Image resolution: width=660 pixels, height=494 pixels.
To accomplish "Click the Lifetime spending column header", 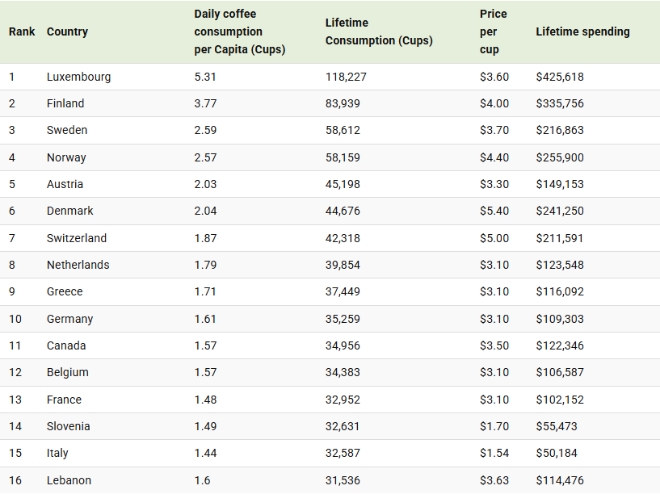I will point(582,32).
